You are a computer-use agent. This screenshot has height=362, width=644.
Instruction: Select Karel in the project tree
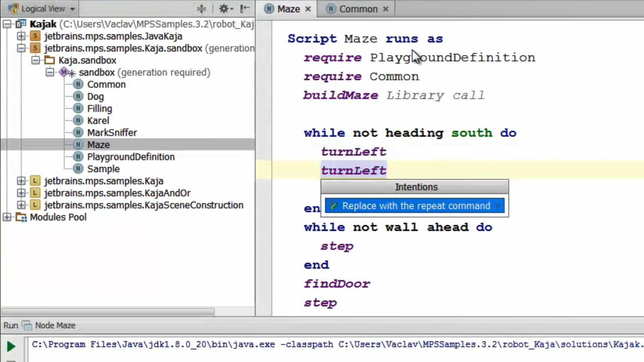pyautogui.click(x=98, y=121)
